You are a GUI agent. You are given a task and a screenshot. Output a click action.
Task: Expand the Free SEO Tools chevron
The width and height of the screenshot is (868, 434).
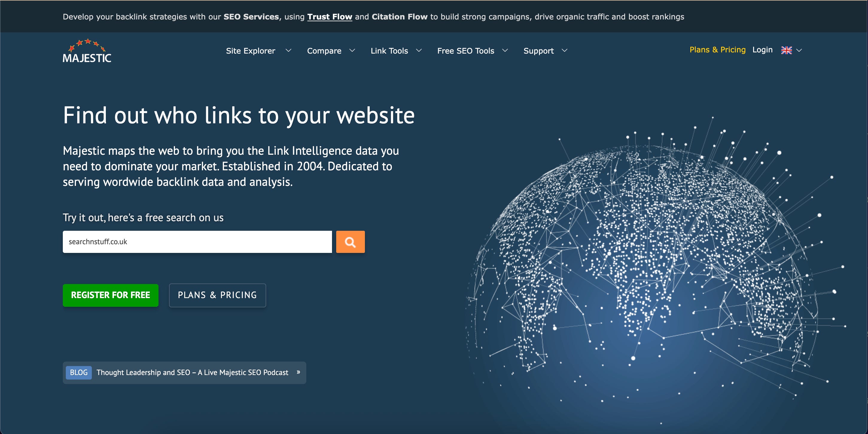coord(505,51)
